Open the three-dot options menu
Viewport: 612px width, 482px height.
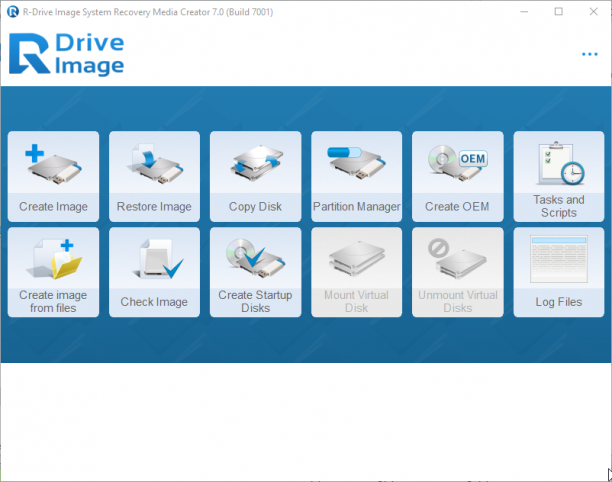click(589, 54)
